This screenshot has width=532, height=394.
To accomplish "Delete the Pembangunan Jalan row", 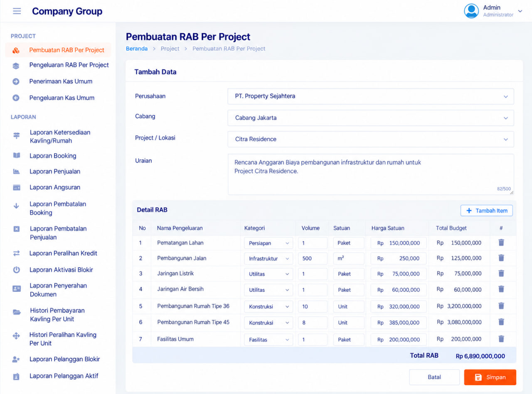I will click(x=501, y=258).
